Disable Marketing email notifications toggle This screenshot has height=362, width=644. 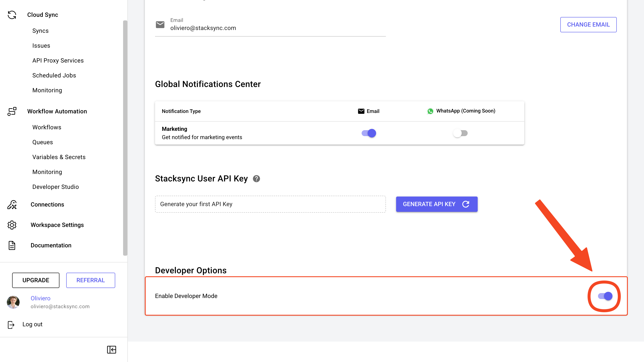(x=369, y=133)
